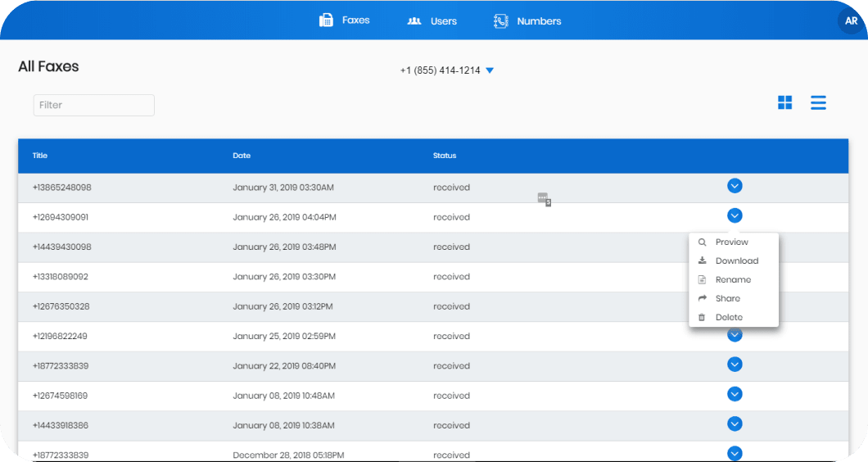Select fax titled +13865248098
Viewport: 868px width, 462px height.
click(62, 188)
